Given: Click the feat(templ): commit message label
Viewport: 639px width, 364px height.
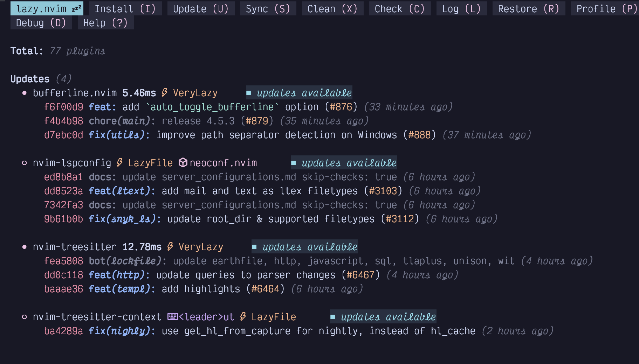Looking at the screenshot, I should click(x=122, y=289).
